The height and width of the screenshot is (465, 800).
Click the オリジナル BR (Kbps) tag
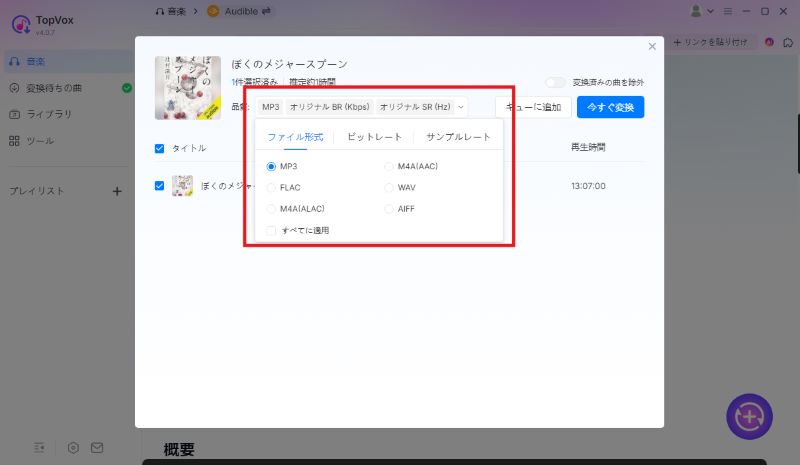click(x=330, y=107)
